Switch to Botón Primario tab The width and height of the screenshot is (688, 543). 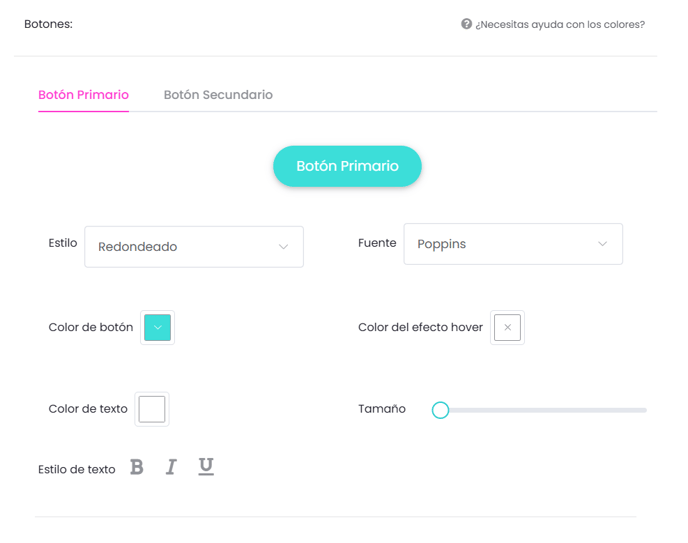[83, 95]
